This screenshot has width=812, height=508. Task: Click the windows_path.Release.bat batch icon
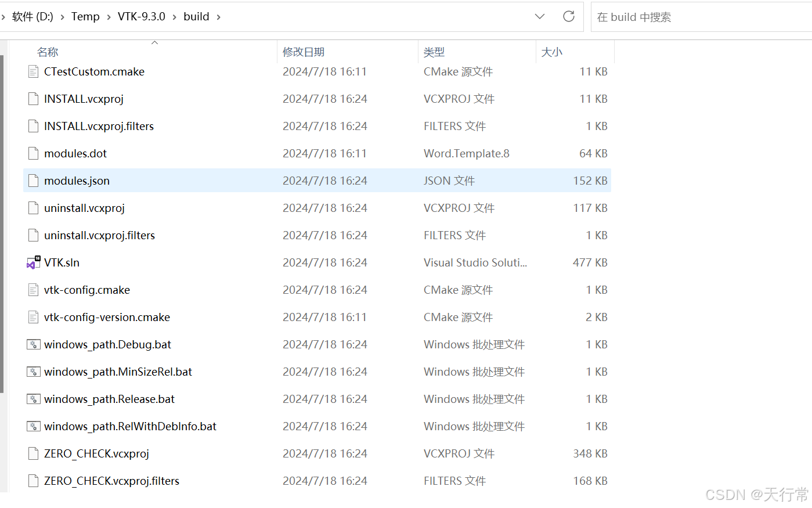pos(34,399)
